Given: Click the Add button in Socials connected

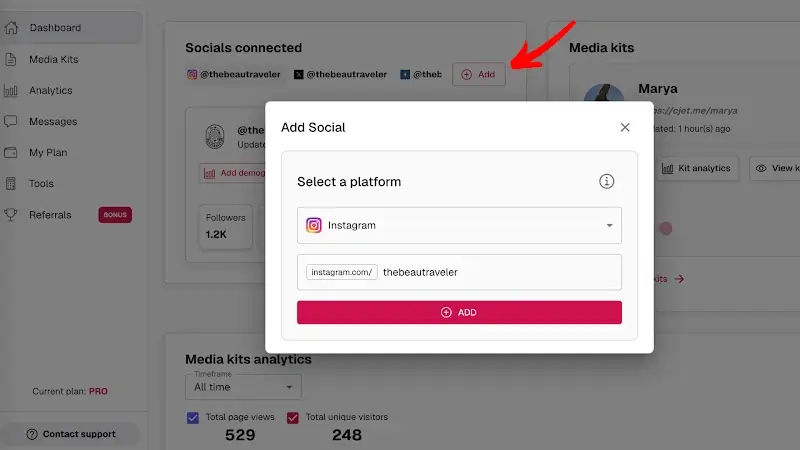Looking at the screenshot, I should [x=479, y=74].
